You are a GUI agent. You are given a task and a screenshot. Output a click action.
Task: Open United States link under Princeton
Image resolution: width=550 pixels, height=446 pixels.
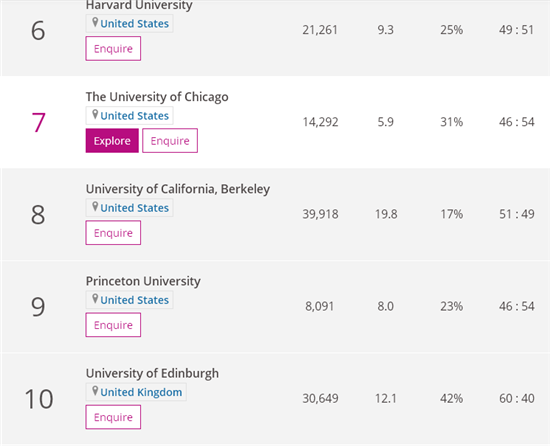(x=135, y=300)
